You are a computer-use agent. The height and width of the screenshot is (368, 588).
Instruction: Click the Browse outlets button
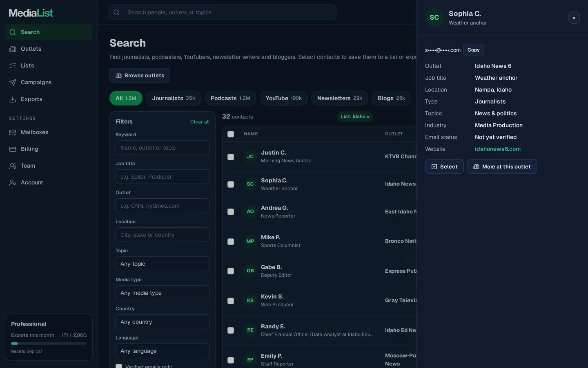coord(140,75)
